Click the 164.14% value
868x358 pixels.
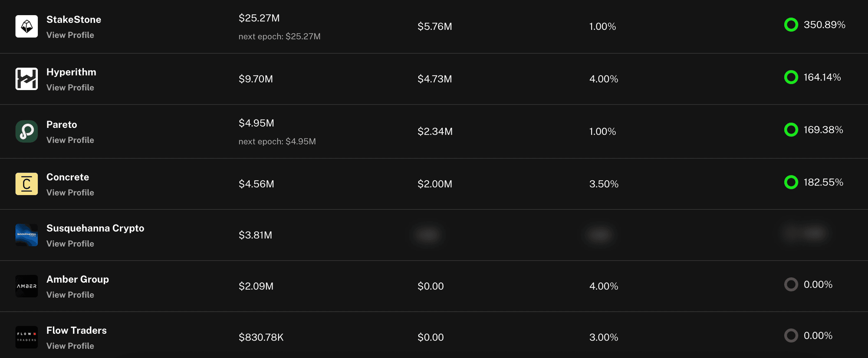[x=822, y=77]
